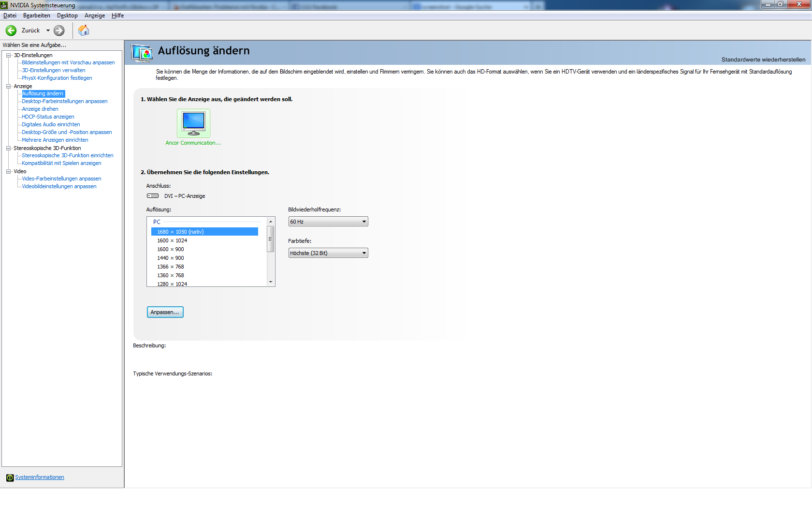The height and width of the screenshot is (508, 812).
Task: Click the NVIDIA Systemsteuerung title bar icon
Action: tap(4, 5)
